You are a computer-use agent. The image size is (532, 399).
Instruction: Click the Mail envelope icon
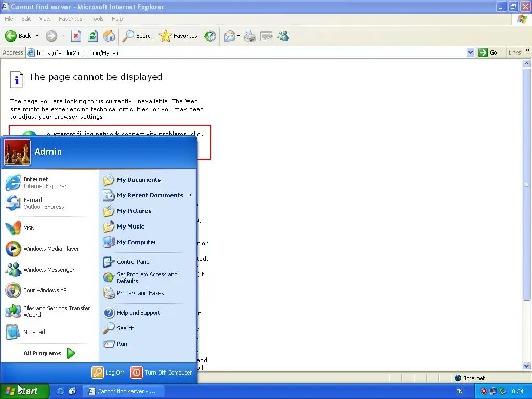tap(230, 36)
